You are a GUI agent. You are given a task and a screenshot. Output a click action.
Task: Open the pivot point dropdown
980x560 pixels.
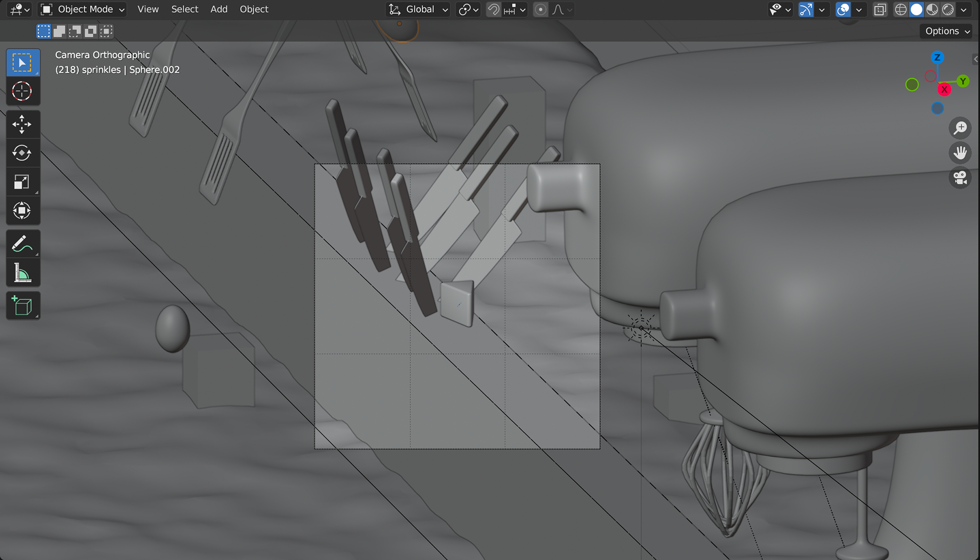468,10
